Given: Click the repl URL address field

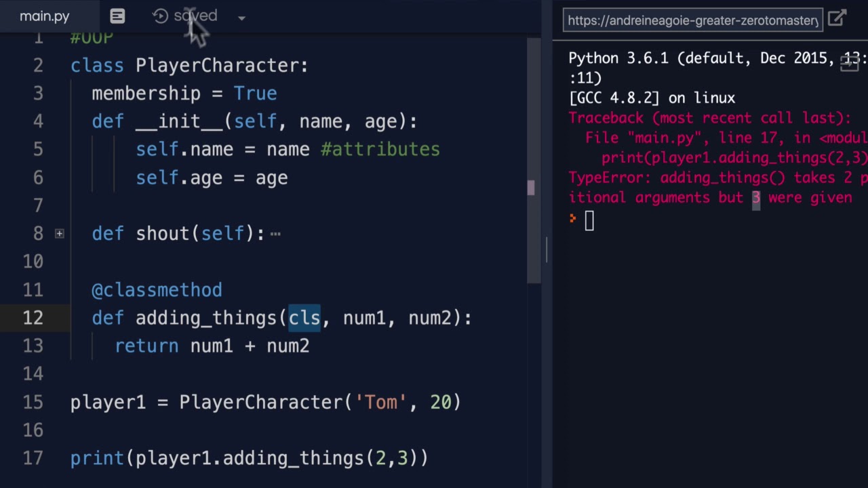Looking at the screenshot, I should (x=692, y=20).
